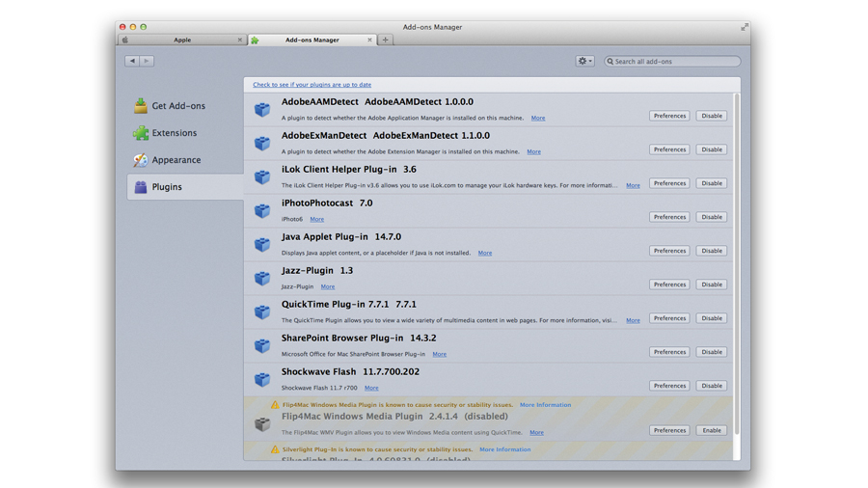The height and width of the screenshot is (488, 868).
Task: Disable the iPhotoPhotocast plugin
Action: [712, 217]
